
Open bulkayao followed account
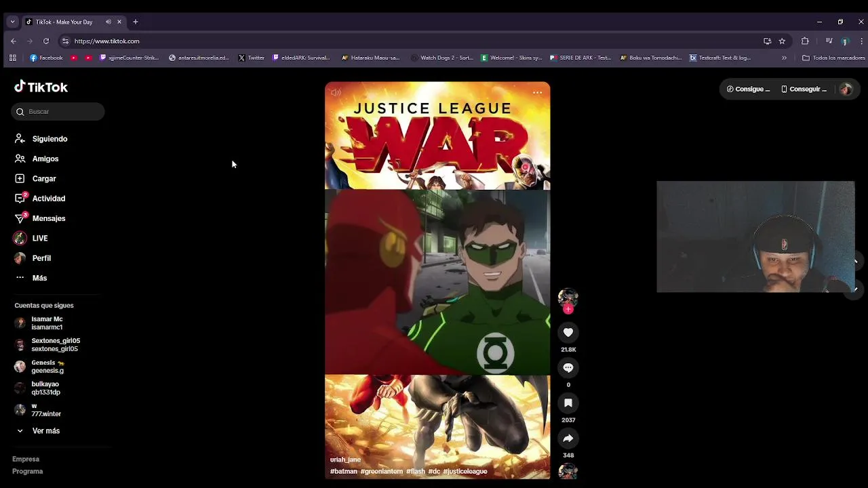(37, 388)
